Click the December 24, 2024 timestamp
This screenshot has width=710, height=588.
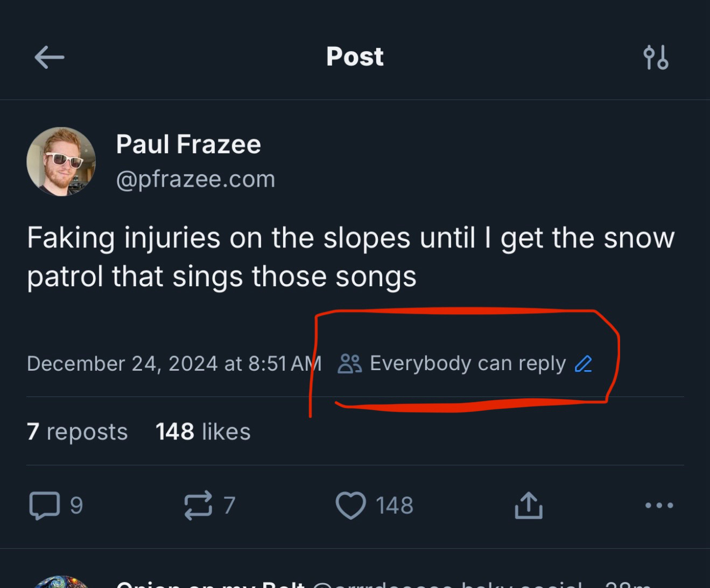(174, 364)
